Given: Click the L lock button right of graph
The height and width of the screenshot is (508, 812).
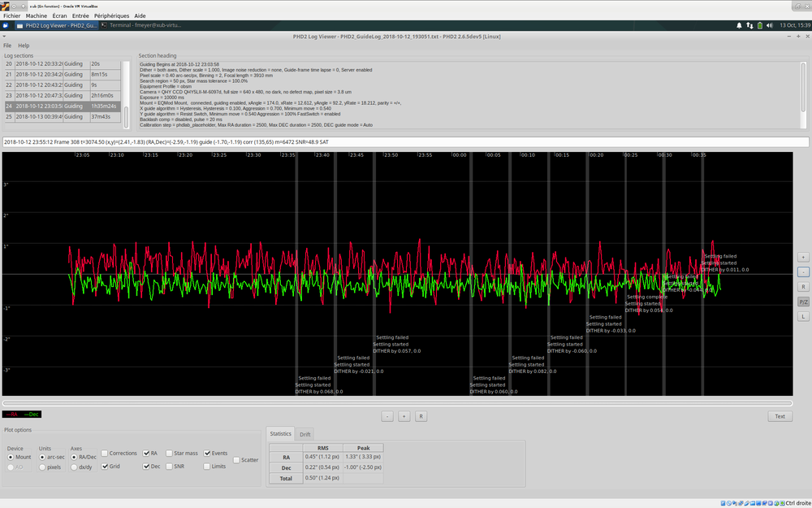Looking at the screenshot, I should 803,316.
